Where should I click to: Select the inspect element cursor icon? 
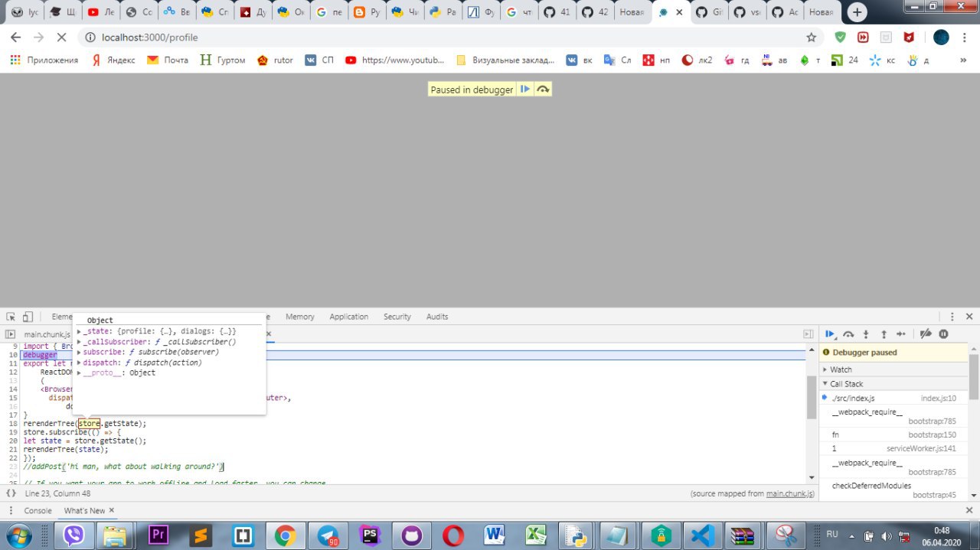(11, 317)
